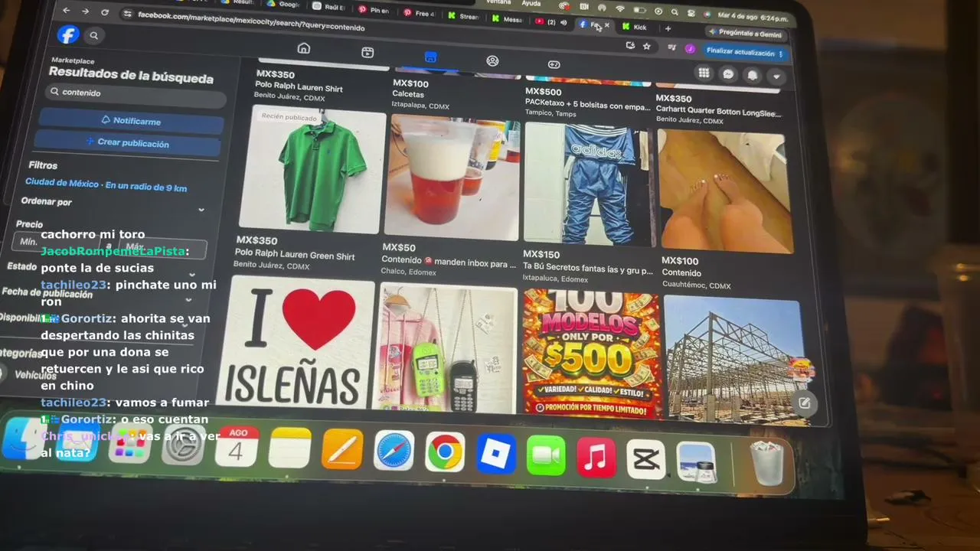Expand the Estado filter chevron

191,275
